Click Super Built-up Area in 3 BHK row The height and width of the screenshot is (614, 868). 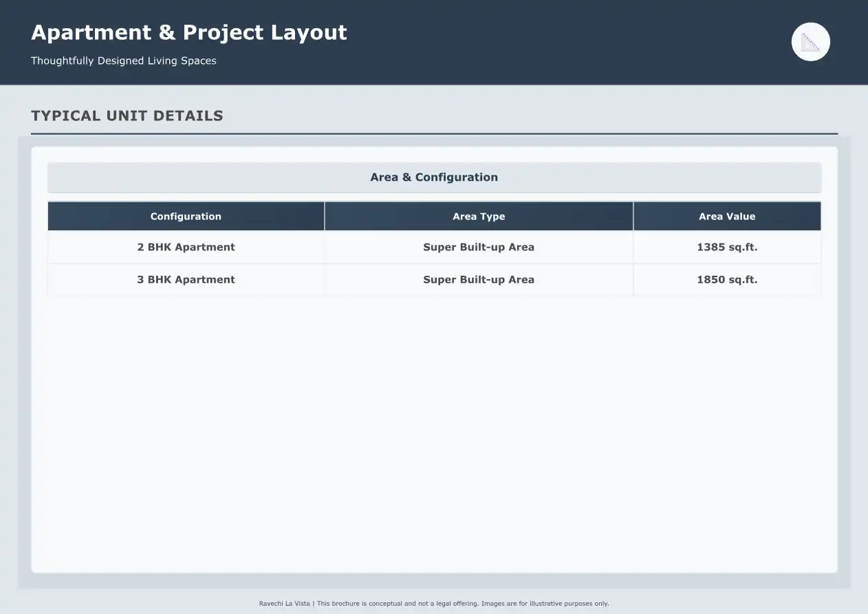(479, 280)
